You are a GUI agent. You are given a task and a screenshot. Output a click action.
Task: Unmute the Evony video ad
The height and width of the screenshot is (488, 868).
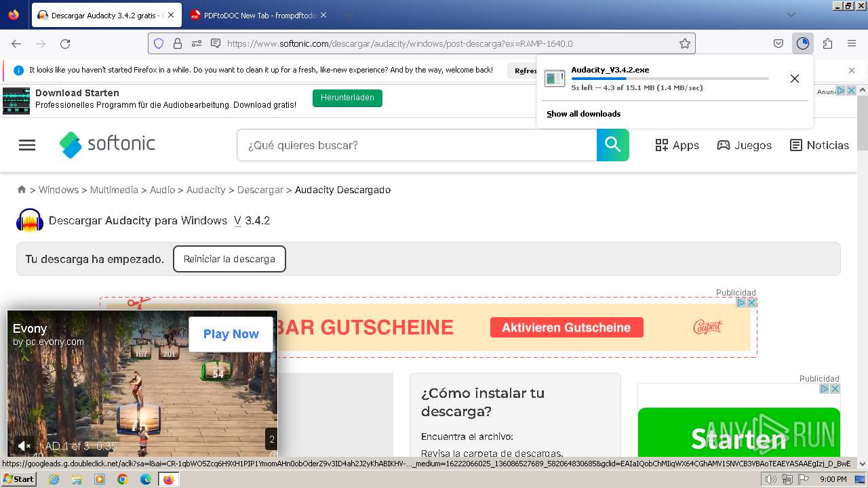(24, 445)
